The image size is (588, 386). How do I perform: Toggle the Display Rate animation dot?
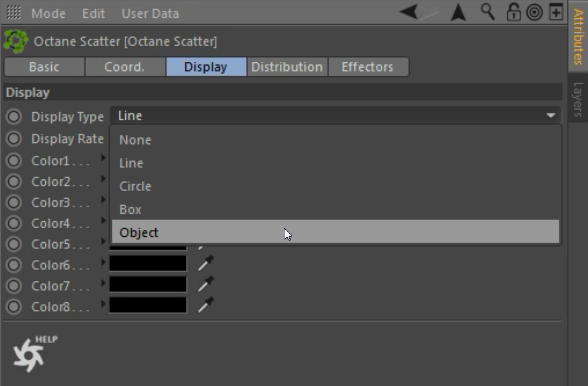click(x=14, y=139)
